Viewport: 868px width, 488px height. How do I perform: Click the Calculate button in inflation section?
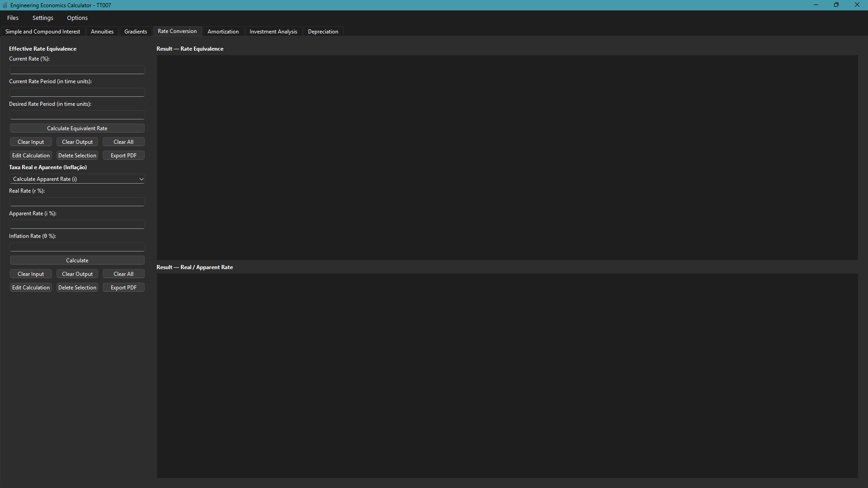click(77, 261)
